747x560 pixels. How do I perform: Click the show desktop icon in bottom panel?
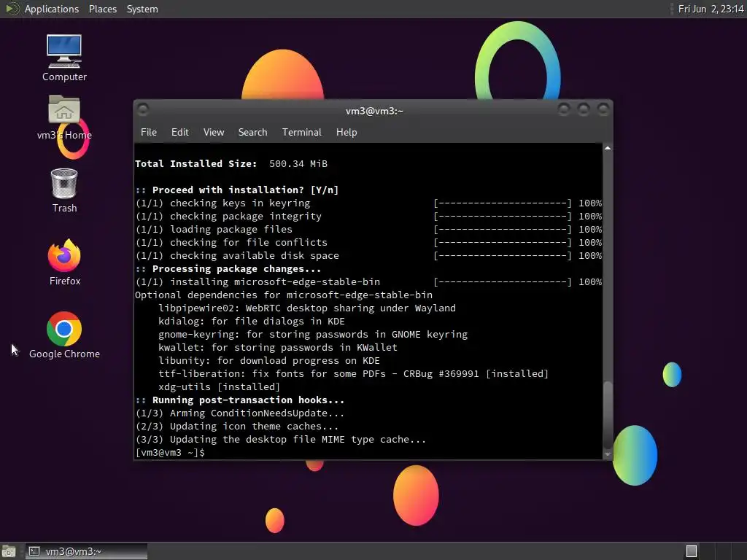tap(9, 551)
